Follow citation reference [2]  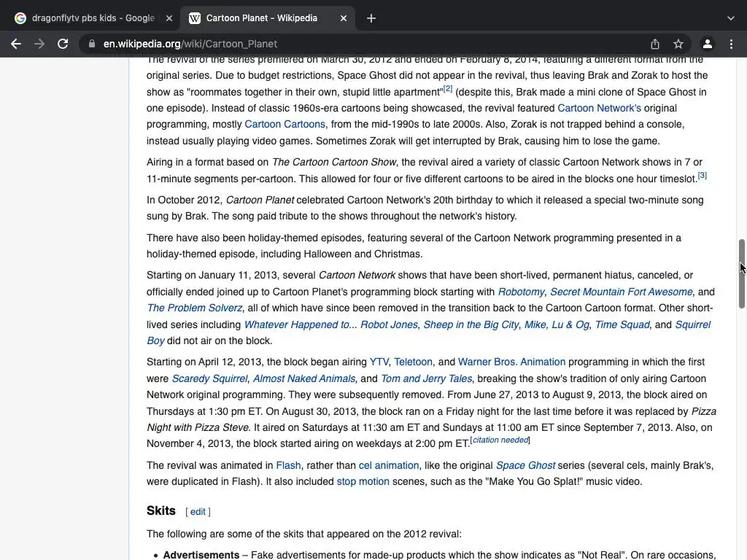(x=448, y=88)
